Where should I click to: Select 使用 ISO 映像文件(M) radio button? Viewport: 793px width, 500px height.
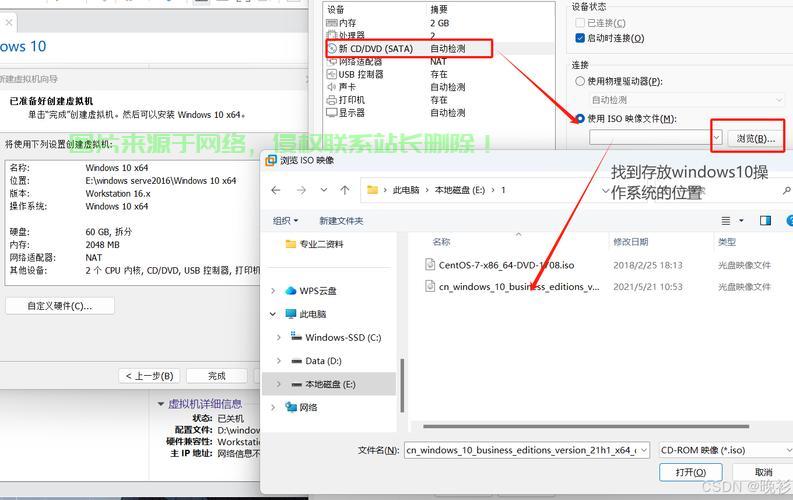[x=580, y=118]
